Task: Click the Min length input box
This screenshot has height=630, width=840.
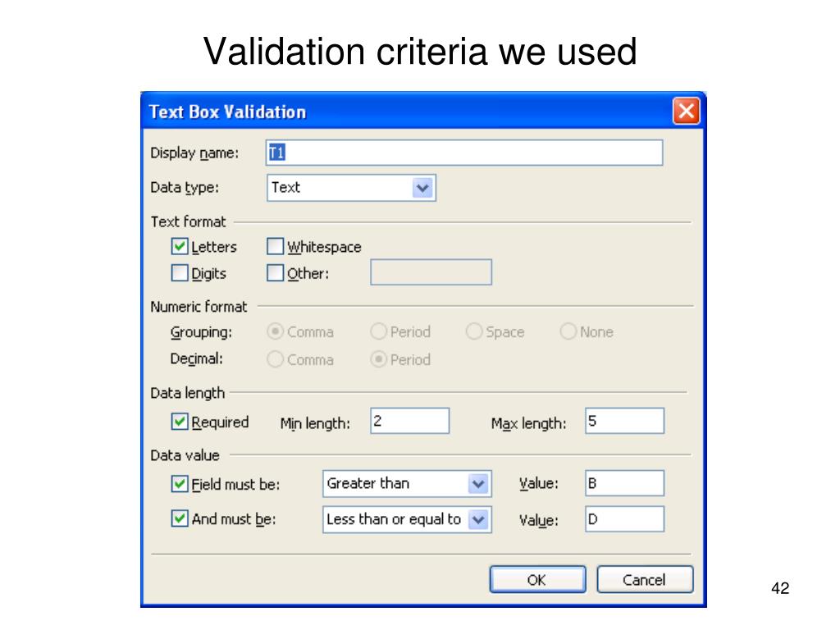Action: [410, 421]
